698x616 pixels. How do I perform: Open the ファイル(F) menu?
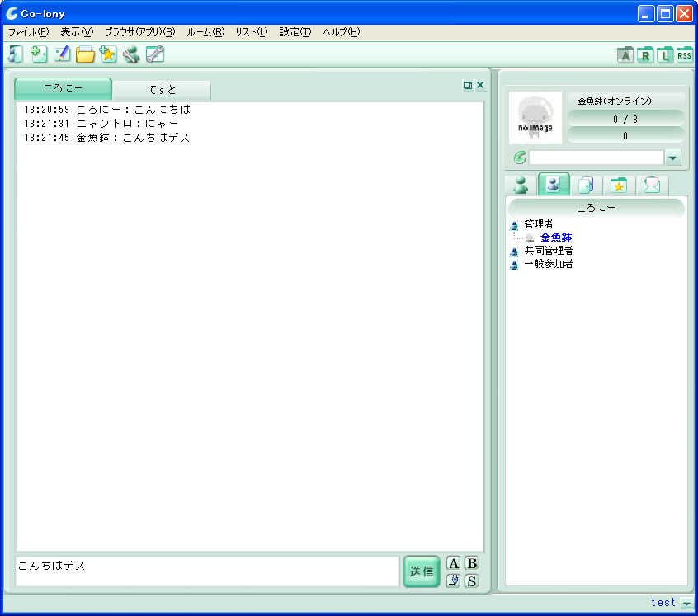coord(29,32)
